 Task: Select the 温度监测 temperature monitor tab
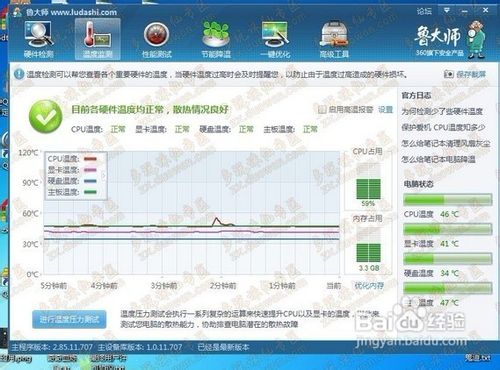(98, 39)
